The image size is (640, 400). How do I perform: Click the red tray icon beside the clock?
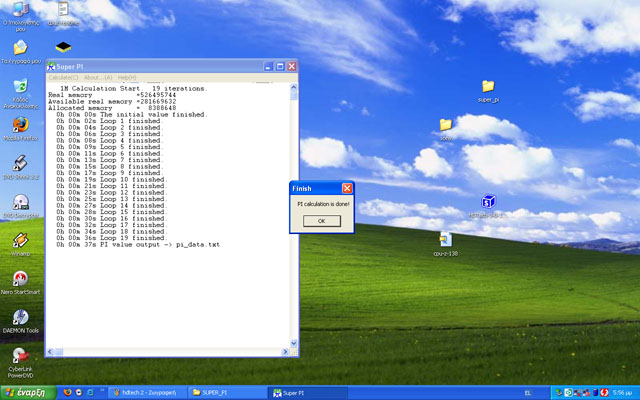coord(604,393)
